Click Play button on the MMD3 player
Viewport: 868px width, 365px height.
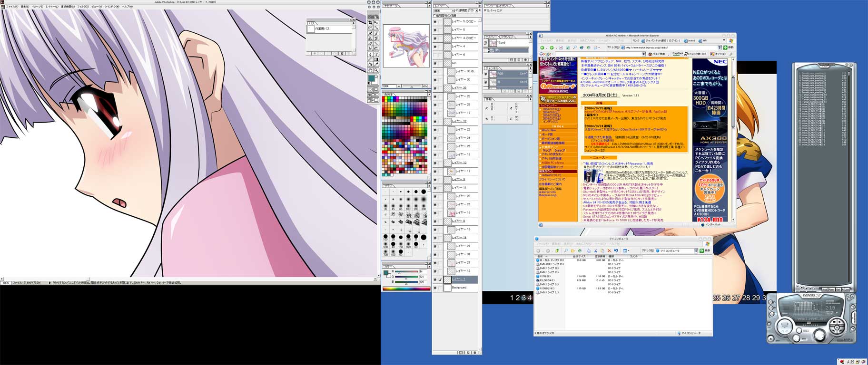pos(839,322)
